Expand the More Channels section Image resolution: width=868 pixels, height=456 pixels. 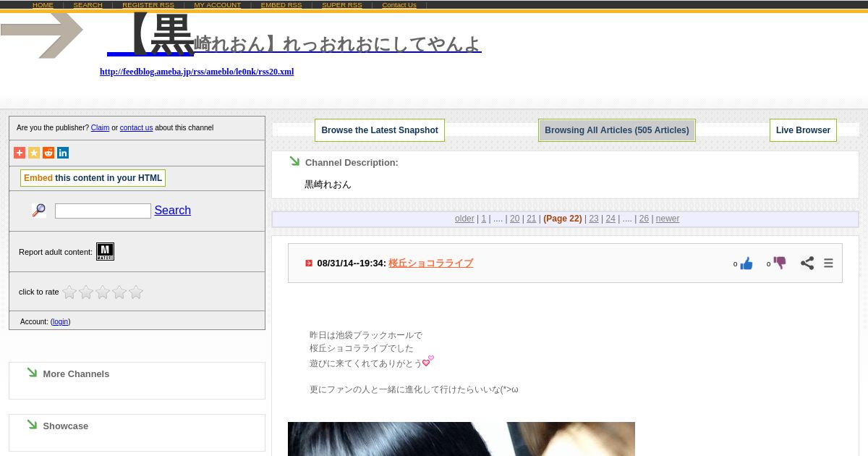coord(76,374)
